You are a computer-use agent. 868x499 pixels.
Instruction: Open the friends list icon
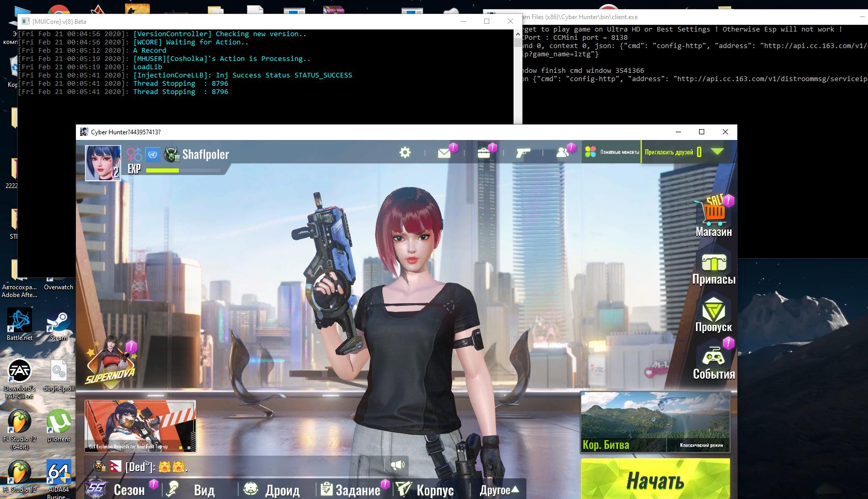click(562, 152)
